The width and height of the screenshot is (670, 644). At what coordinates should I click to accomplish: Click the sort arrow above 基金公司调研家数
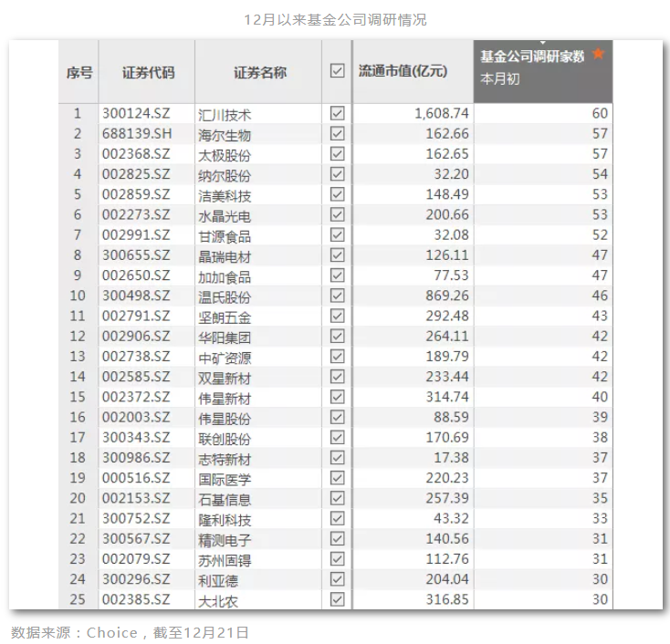click(x=543, y=43)
